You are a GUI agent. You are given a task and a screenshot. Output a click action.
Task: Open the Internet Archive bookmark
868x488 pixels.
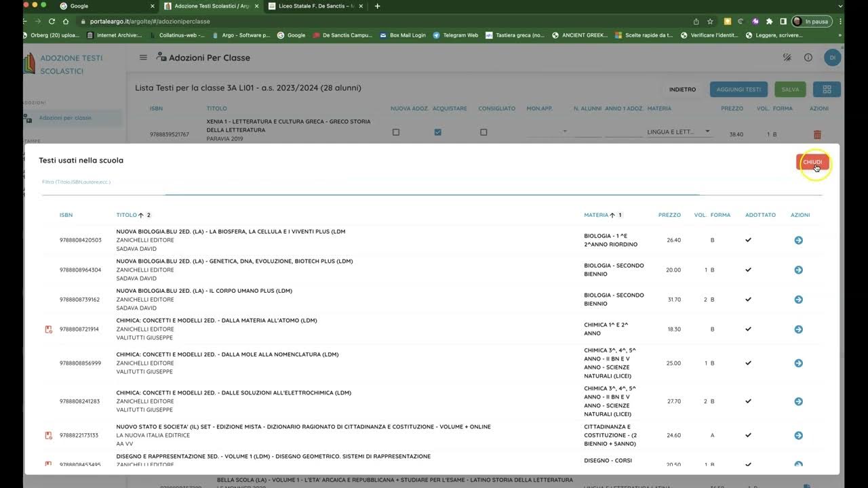pyautogui.click(x=114, y=35)
